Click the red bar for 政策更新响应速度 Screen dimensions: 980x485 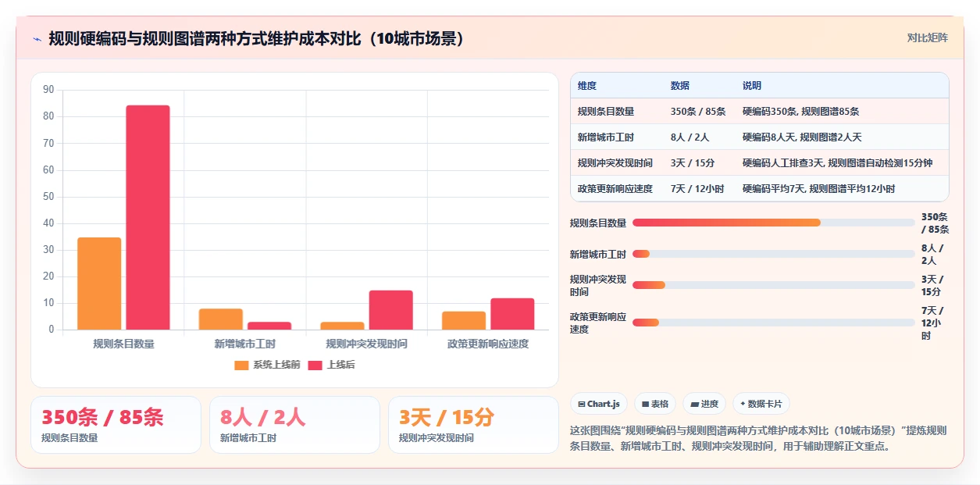[512, 314]
